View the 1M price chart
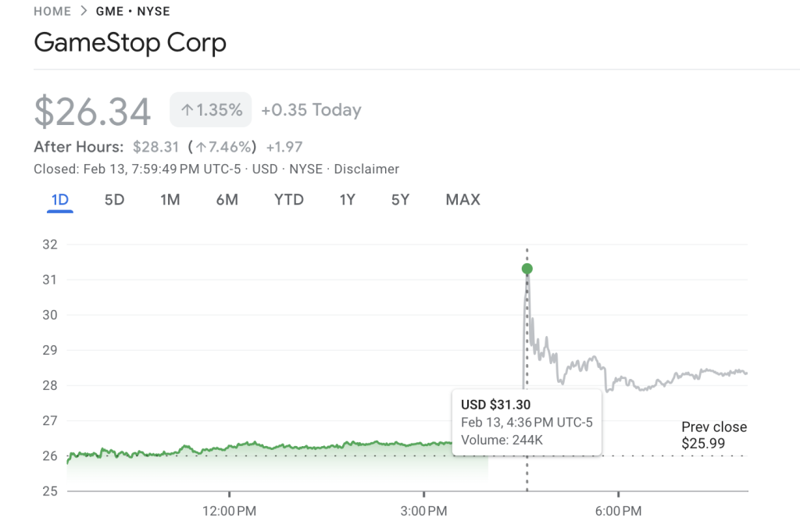The height and width of the screenshot is (532, 800). coord(170,199)
